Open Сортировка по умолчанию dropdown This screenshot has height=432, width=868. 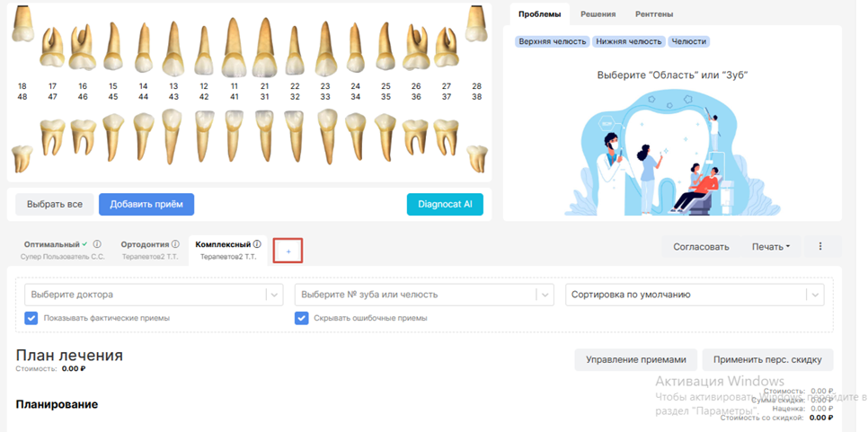coord(695,295)
